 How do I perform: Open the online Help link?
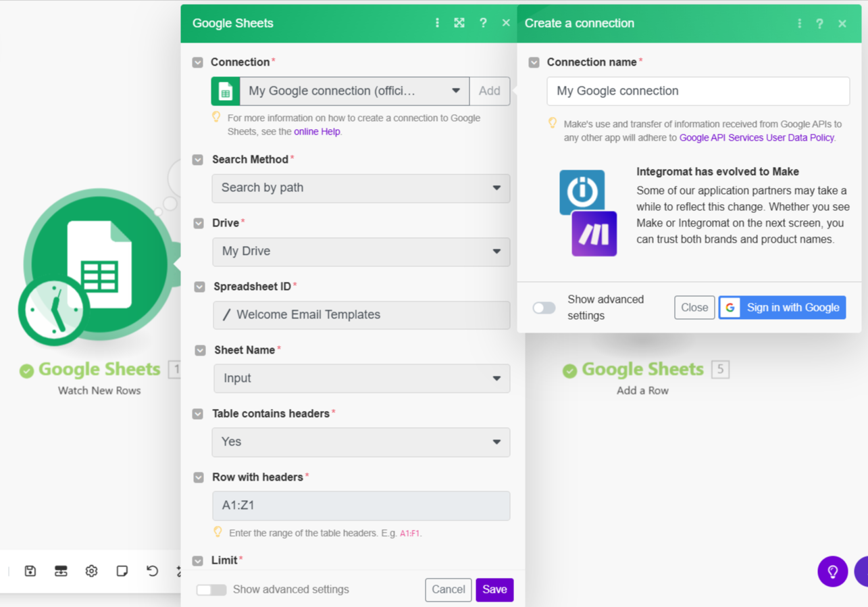317,132
